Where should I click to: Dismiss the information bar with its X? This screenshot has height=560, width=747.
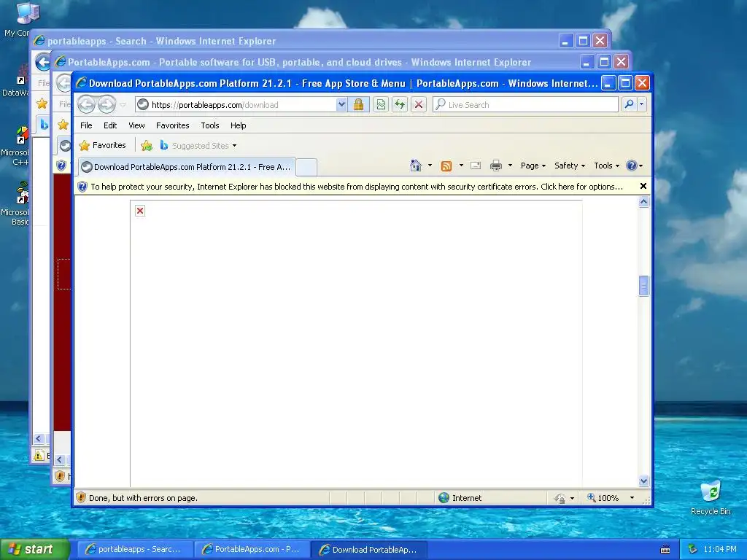(643, 186)
